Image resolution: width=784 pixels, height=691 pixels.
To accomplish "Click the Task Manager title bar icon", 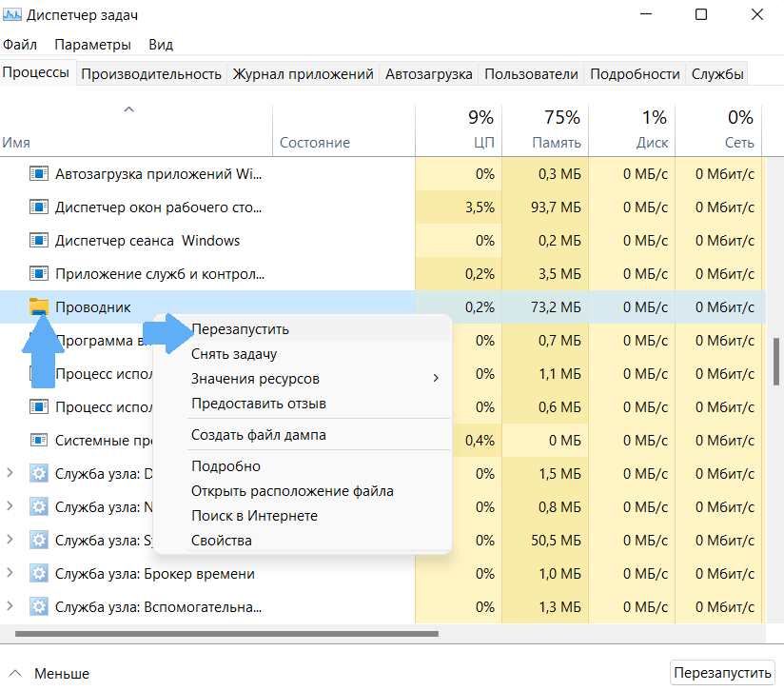I will (14, 14).
